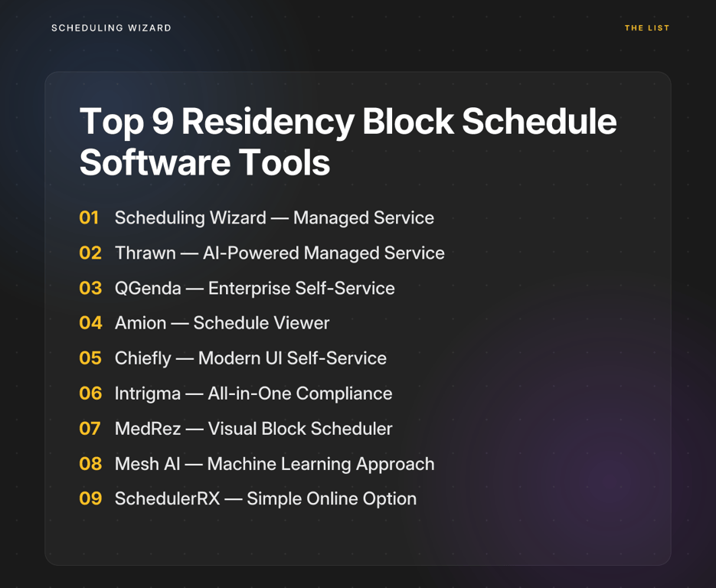This screenshot has width=716, height=588.
Task: Click the number 04 marker
Action: (x=90, y=323)
